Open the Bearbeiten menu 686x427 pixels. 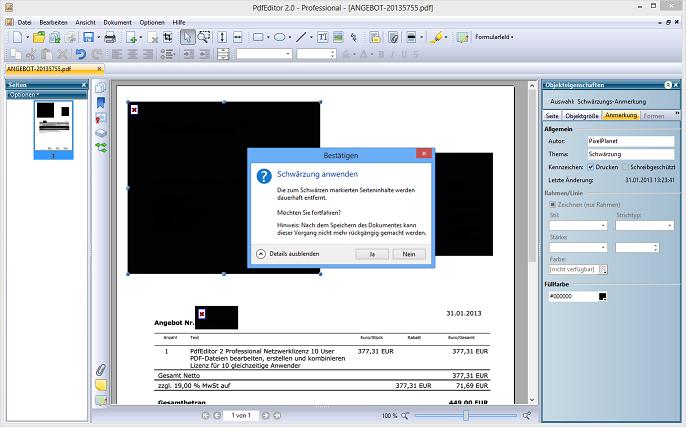[53, 22]
